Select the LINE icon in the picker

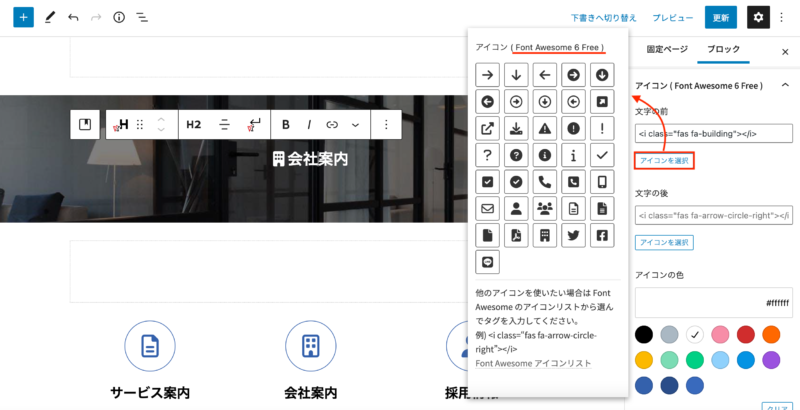click(x=487, y=263)
